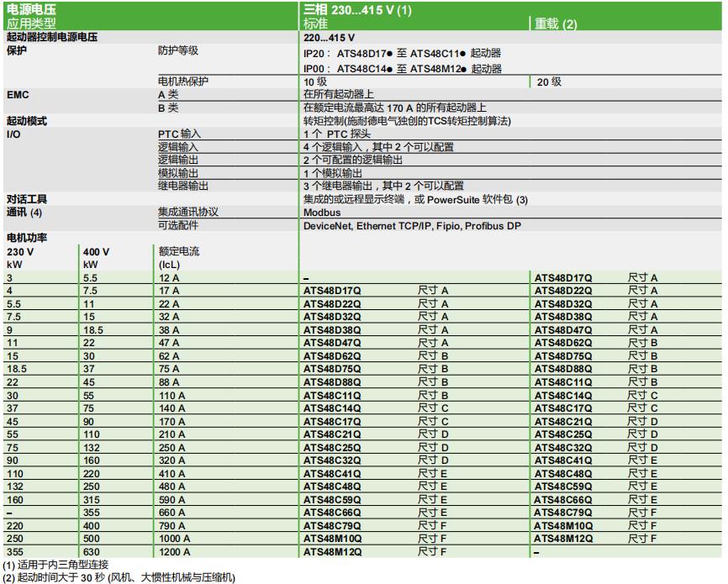This screenshot has height=584, width=728.
Task: Click footnote '(1) 适用于内三角型连接'
Action: (x=55, y=565)
